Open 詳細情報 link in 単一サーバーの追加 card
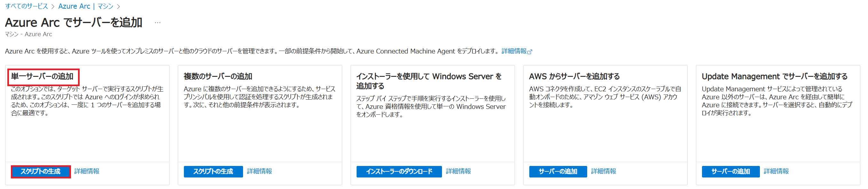Screen dimensions: 868x189 [x=87, y=171]
